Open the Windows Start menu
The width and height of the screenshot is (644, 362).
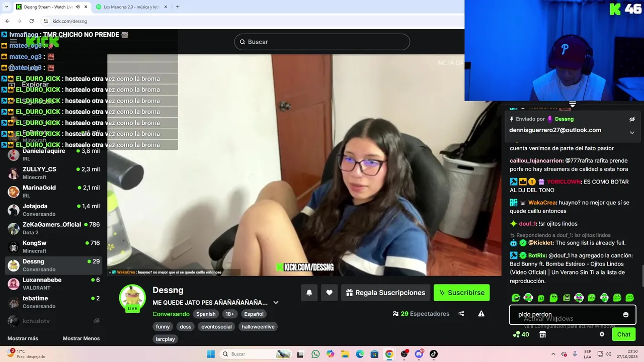[211, 354]
